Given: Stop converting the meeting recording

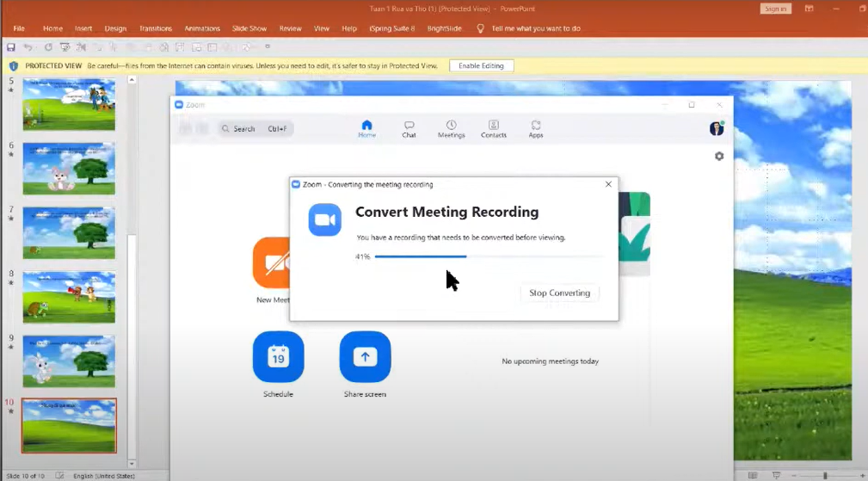Looking at the screenshot, I should tap(559, 293).
